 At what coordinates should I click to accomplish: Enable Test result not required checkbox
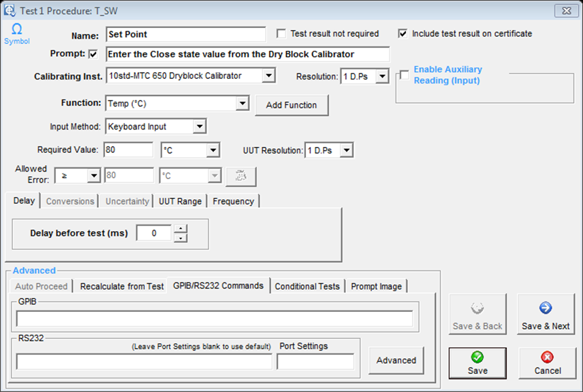pos(282,33)
